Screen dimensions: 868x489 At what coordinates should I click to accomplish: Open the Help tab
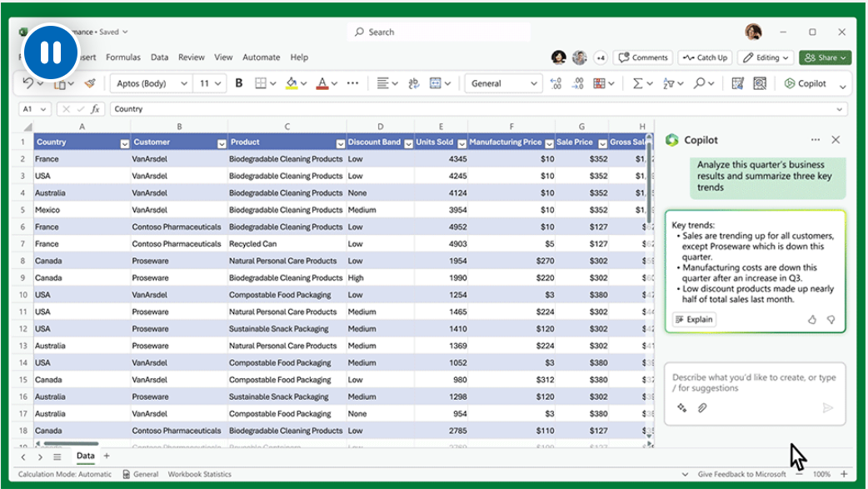(300, 57)
